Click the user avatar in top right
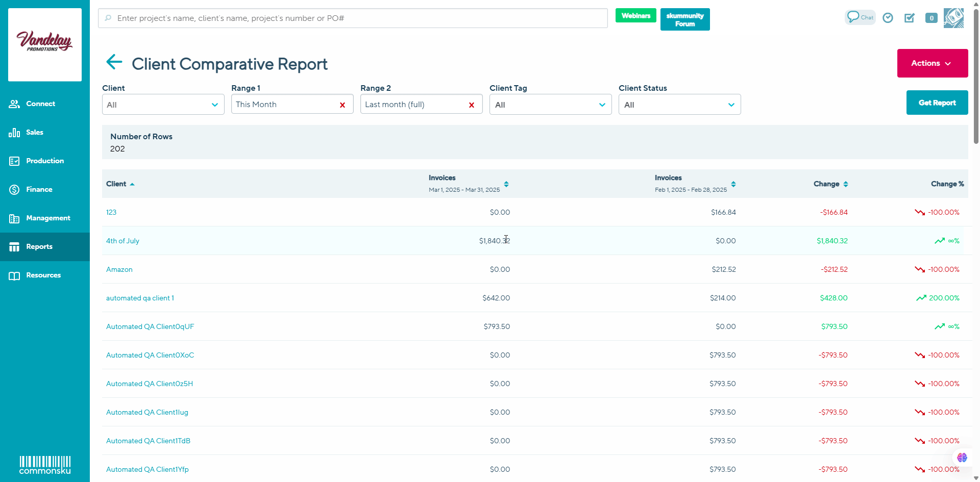Screen dimensions: 980x482 [953, 18]
